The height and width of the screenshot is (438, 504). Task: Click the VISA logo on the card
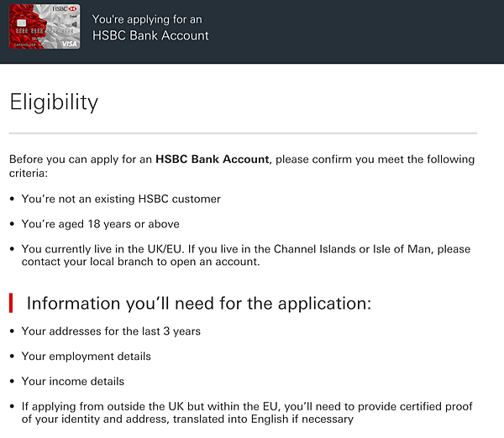70,44
